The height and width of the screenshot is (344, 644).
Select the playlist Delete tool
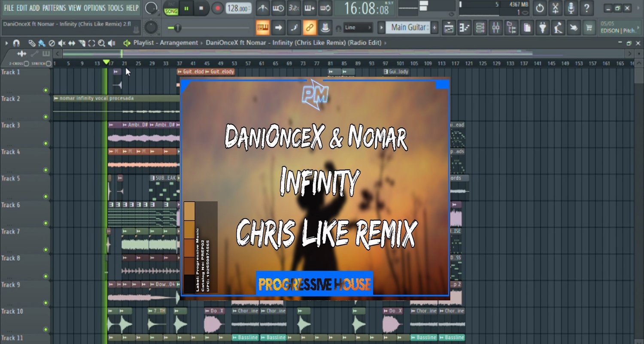(x=52, y=43)
